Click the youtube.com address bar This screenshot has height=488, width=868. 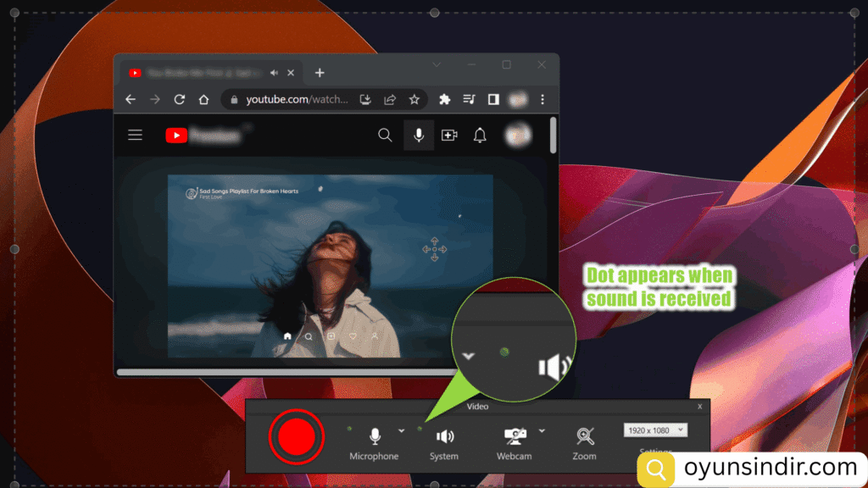coord(297,99)
